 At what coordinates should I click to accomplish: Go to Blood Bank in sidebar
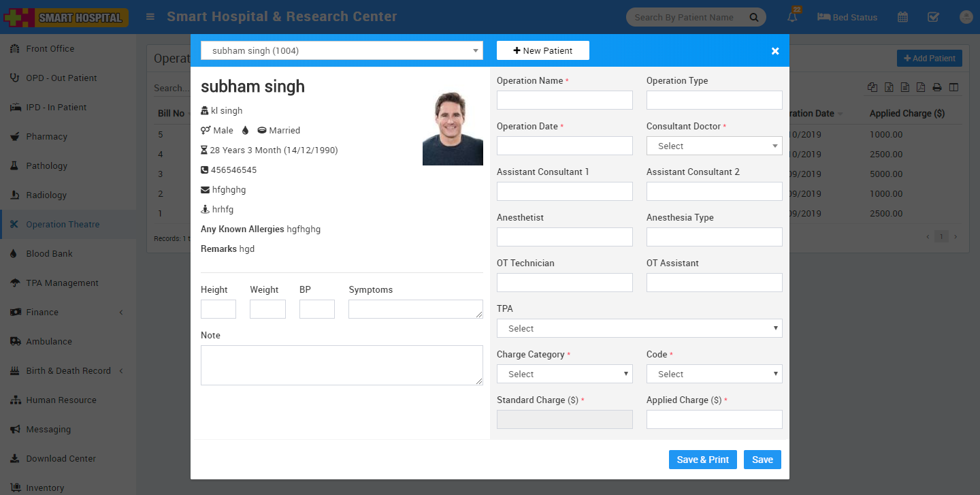click(x=49, y=253)
